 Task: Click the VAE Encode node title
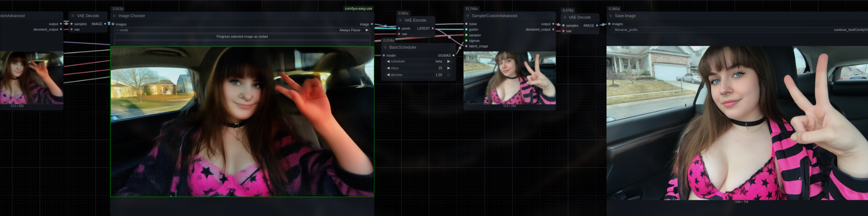[415, 20]
